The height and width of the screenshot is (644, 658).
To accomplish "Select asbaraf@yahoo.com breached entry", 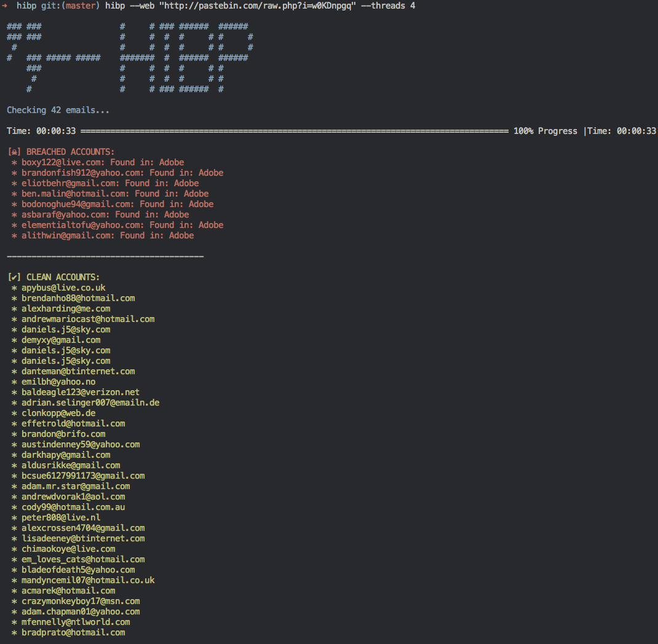I will point(105,215).
